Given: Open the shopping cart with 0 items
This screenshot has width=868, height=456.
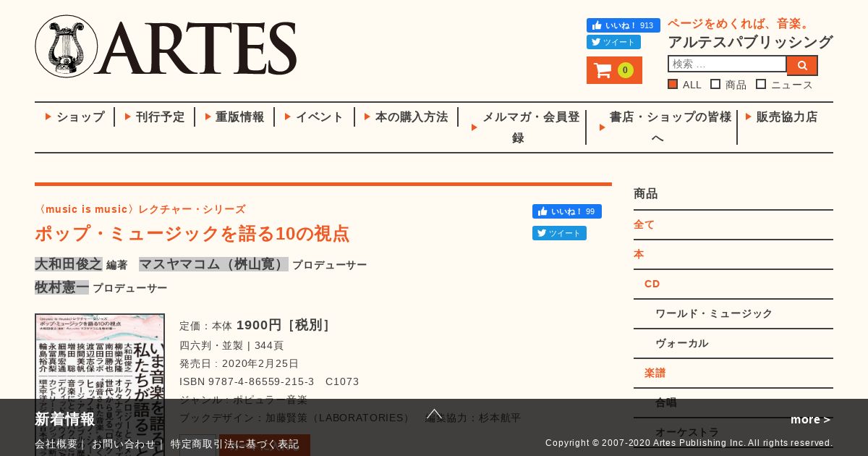Looking at the screenshot, I should coord(614,70).
